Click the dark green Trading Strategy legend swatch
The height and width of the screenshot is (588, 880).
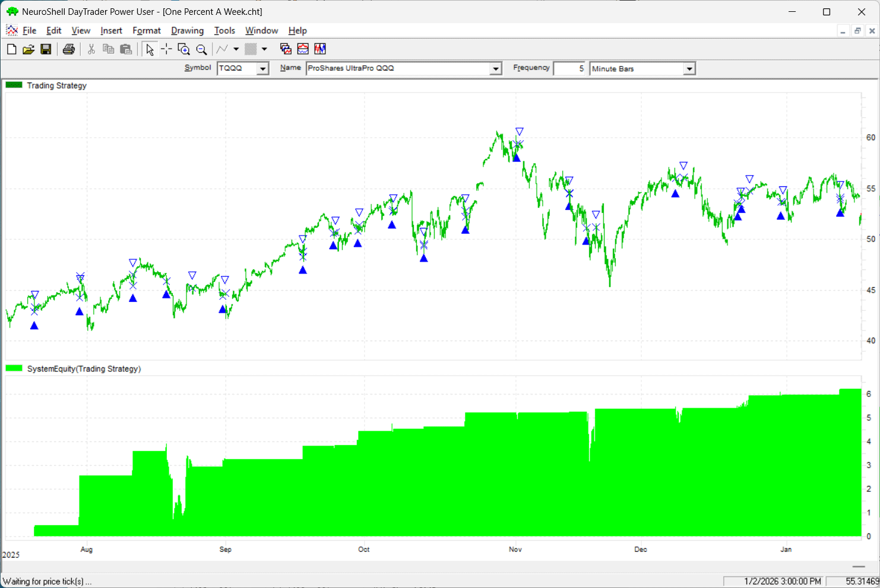(x=14, y=85)
